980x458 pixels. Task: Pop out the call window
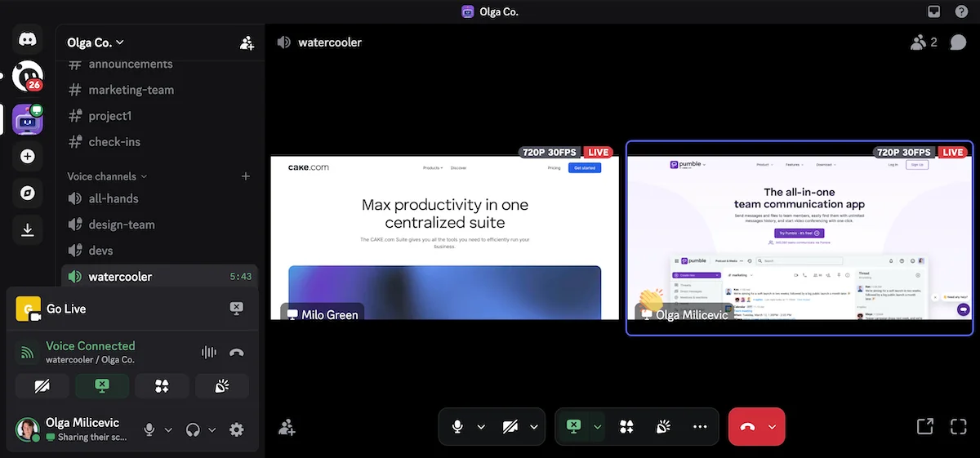924,426
